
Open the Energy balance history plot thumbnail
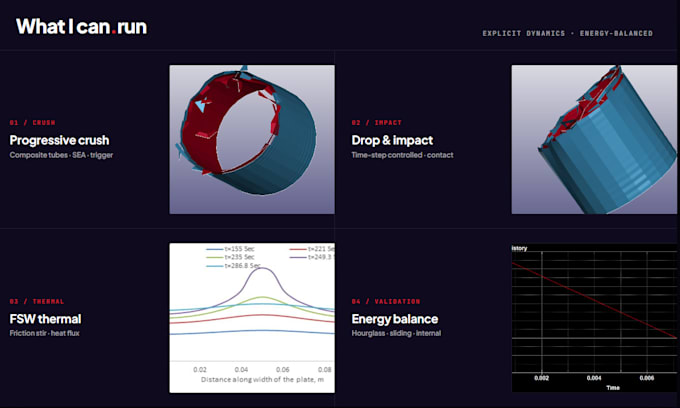594,318
